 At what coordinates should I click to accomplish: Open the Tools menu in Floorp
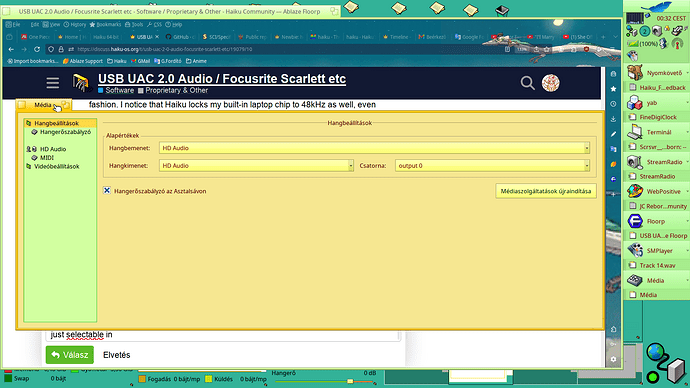pos(134,25)
